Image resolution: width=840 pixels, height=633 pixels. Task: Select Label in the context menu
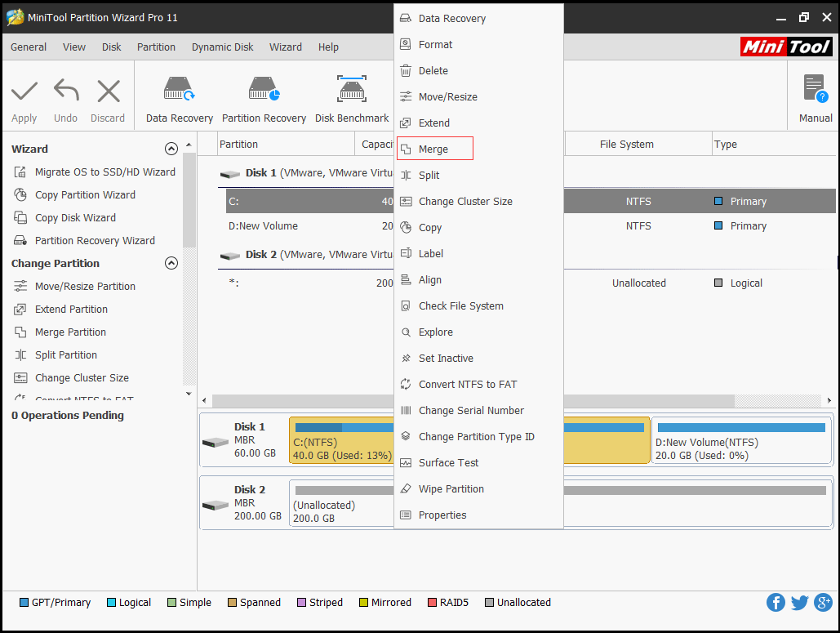point(478,253)
